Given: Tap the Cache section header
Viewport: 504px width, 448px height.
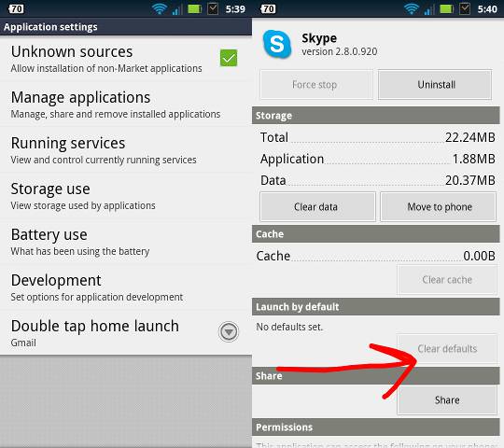Looking at the screenshot, I should pos(376,233).
